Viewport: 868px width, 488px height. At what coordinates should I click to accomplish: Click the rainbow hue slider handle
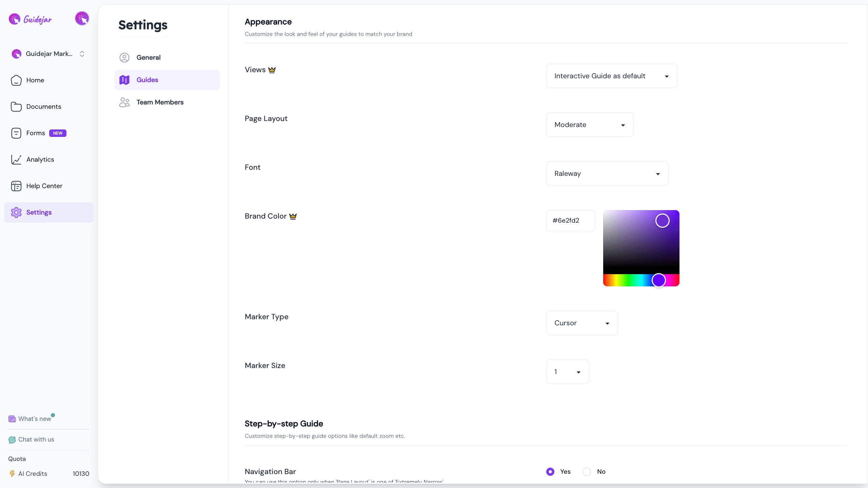(x=658, y=280)
